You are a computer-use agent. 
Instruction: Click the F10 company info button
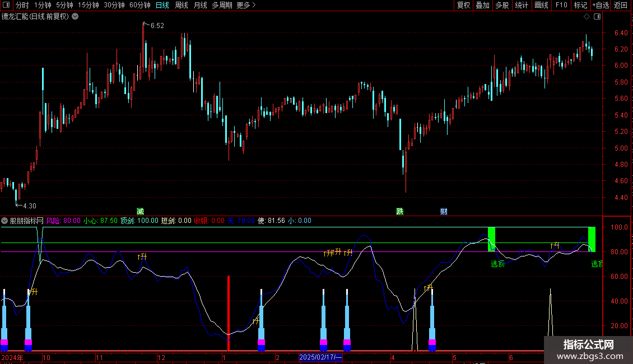click(x=561, y=5)
